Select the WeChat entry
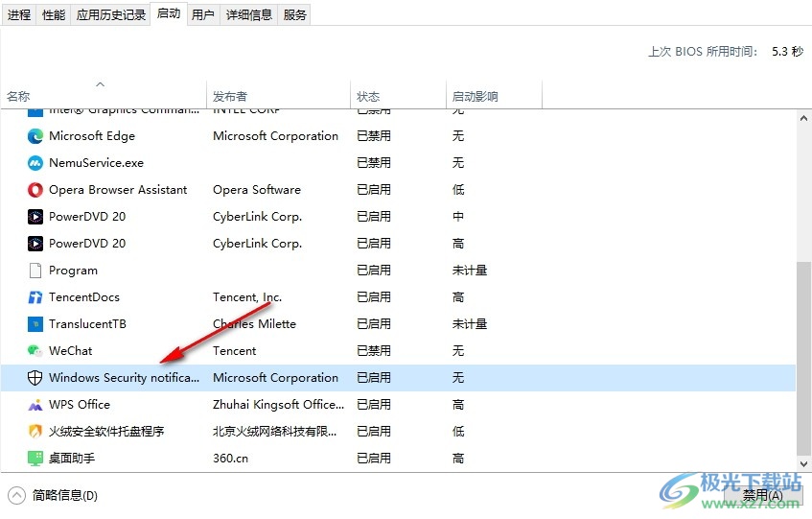Screen dimensions: 812x519 [70, 351]
